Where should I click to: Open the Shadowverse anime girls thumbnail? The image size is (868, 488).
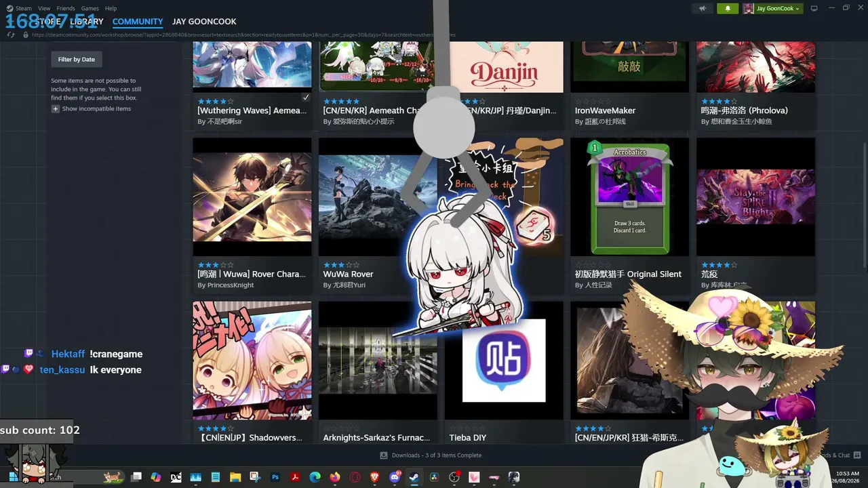coord(252,361)
